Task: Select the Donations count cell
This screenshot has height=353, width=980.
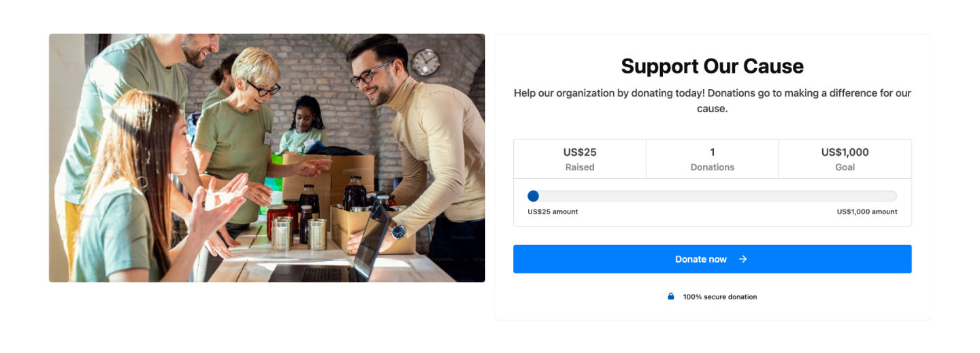Action: pyautogui.click(x=713, y=159)
